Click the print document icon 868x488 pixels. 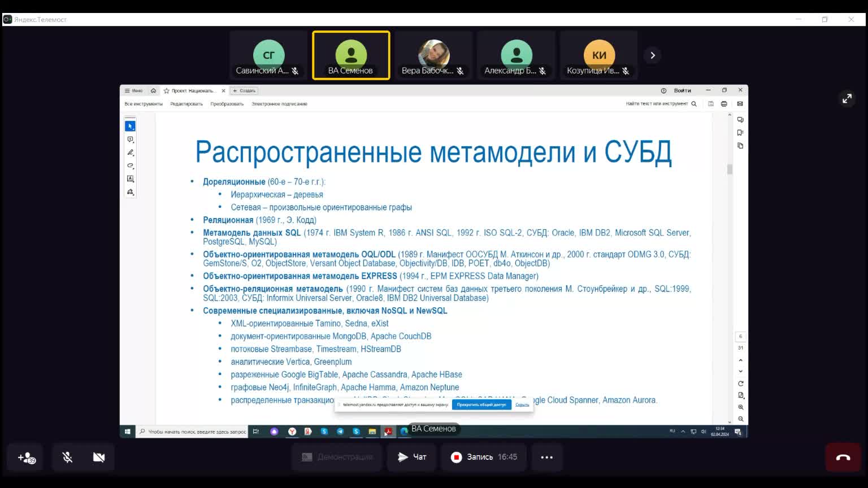pos(724,104)
